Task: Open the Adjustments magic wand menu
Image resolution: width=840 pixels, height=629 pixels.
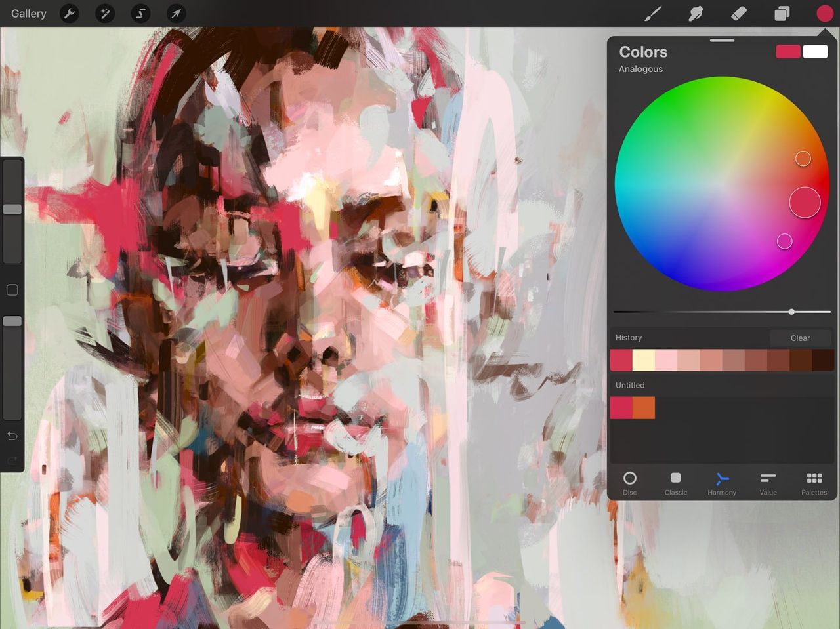Action: [x=105, y=13]
